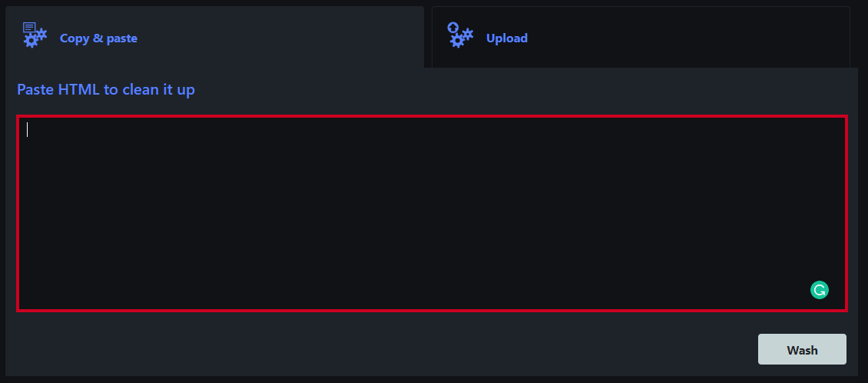This screenshot has width=868, height=383.
Task: Click the red border of the HTML text area
Action: 432,116
